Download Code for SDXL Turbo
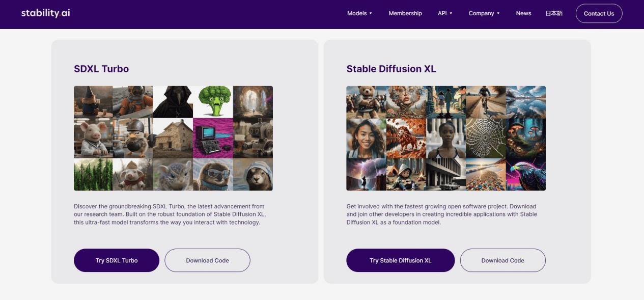The height and width of the screenshot is (300, 644). (207, 260)
